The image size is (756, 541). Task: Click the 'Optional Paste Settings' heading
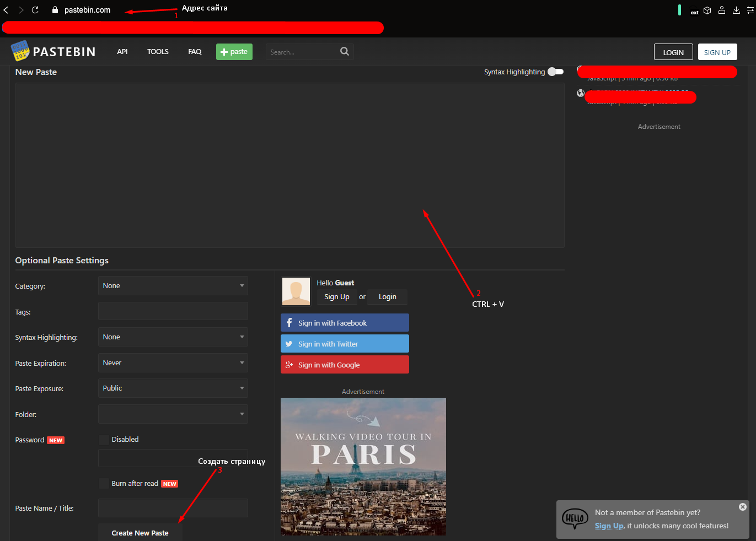pyautogui.click(x=62, y=261)
